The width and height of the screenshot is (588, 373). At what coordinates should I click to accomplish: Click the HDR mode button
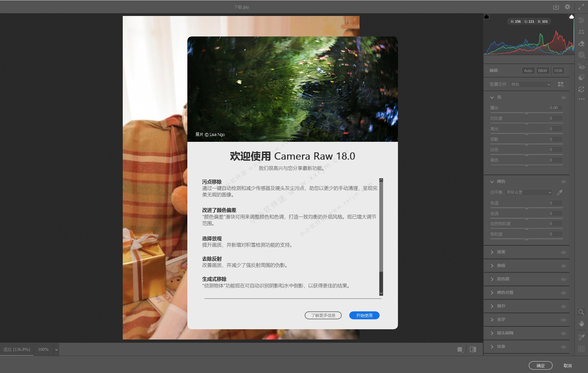[x=558, y=70]
